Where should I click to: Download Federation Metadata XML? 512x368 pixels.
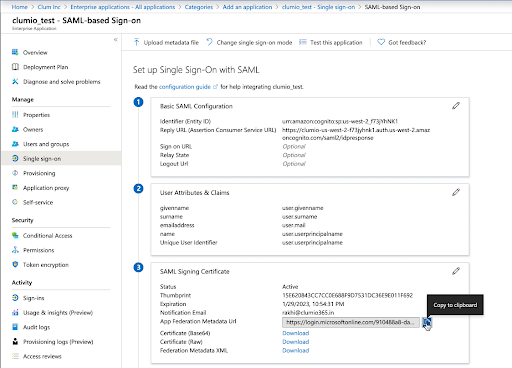pyautogui.click(x=296, y=350)
